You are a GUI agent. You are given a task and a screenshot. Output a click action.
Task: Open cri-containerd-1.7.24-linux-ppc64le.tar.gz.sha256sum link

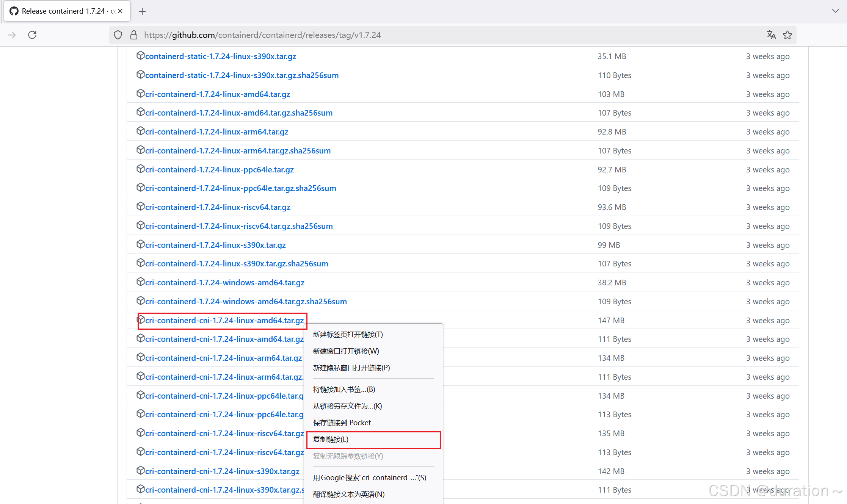241,188
